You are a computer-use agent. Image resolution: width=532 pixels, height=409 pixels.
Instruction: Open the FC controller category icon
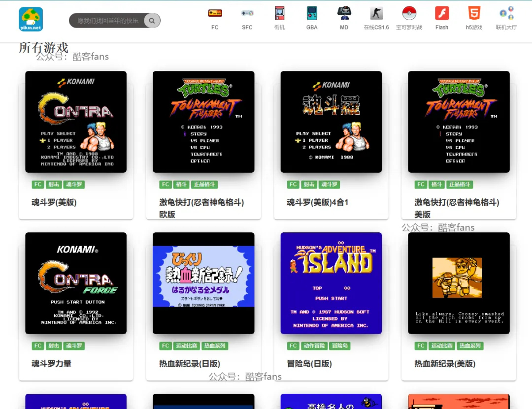point(215,13)
